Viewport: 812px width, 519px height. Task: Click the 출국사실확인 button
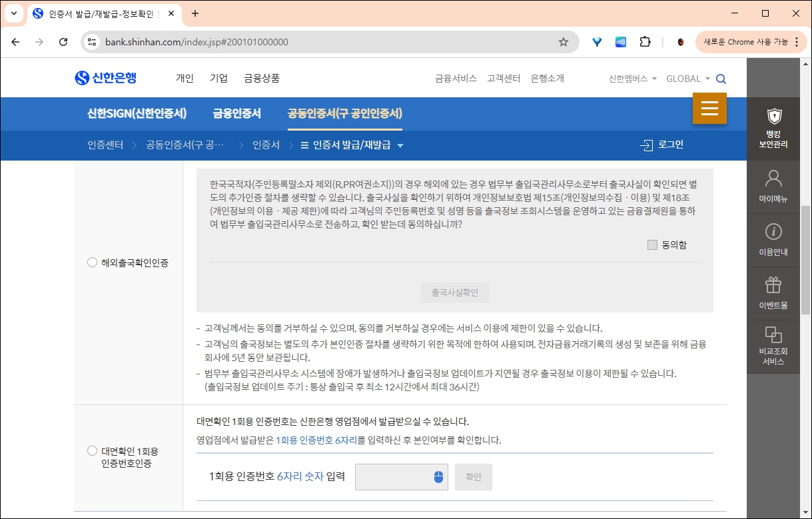(x=455, y=292)
